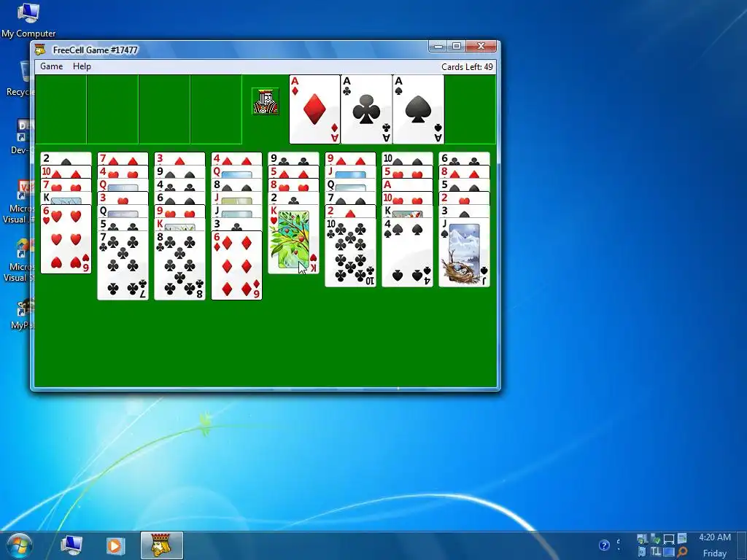
Task: Click the 9 of Hearts card
Action: pos(179,211)
